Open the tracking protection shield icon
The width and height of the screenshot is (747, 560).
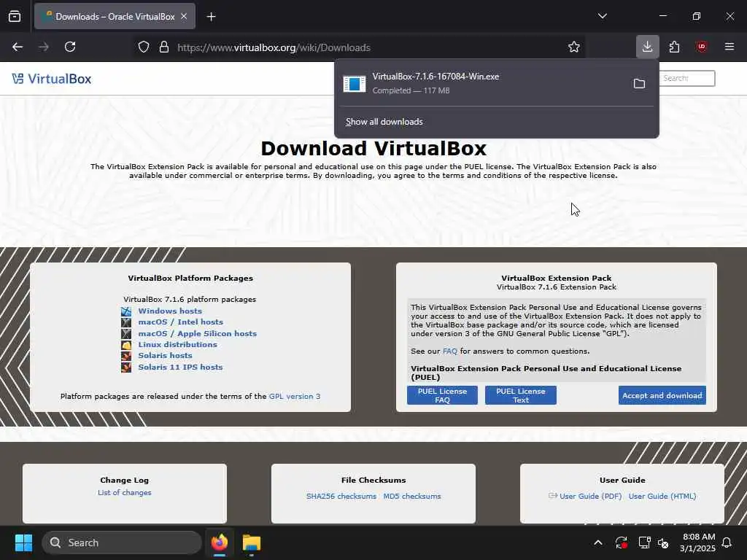[x=144, y=47]
